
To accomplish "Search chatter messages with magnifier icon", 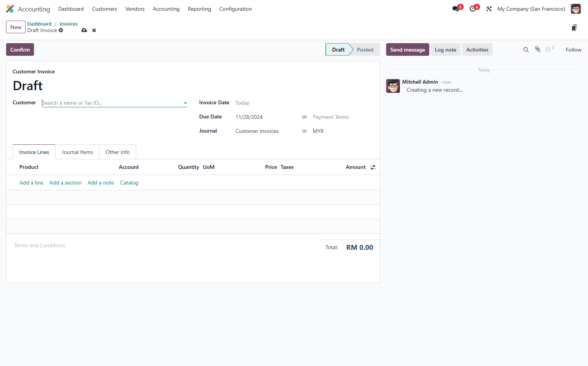I will (526, 50).
